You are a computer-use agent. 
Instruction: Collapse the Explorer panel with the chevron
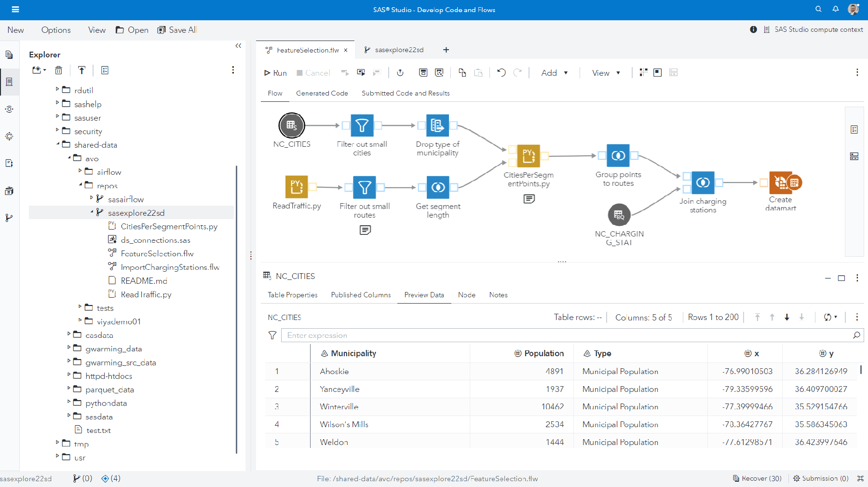tap(238, 45)
